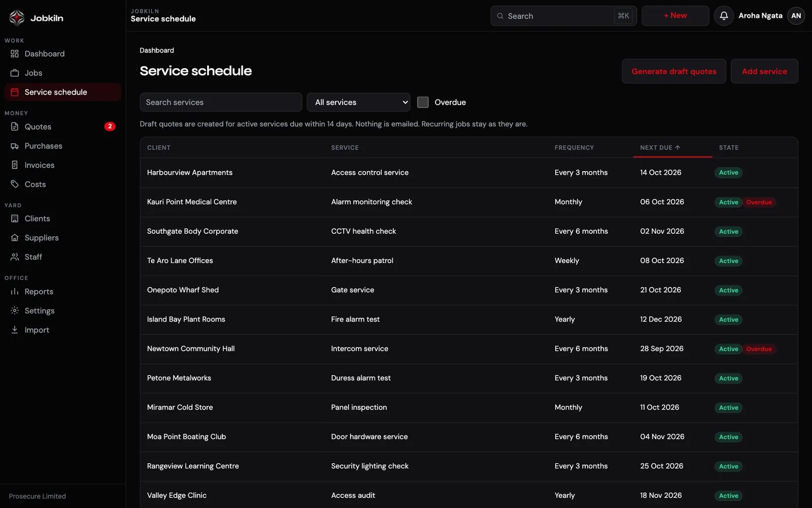Select the Invoices menu item label
Image resolution: width=812 pixels, height=508 pixels.
(x=40, y=165)
